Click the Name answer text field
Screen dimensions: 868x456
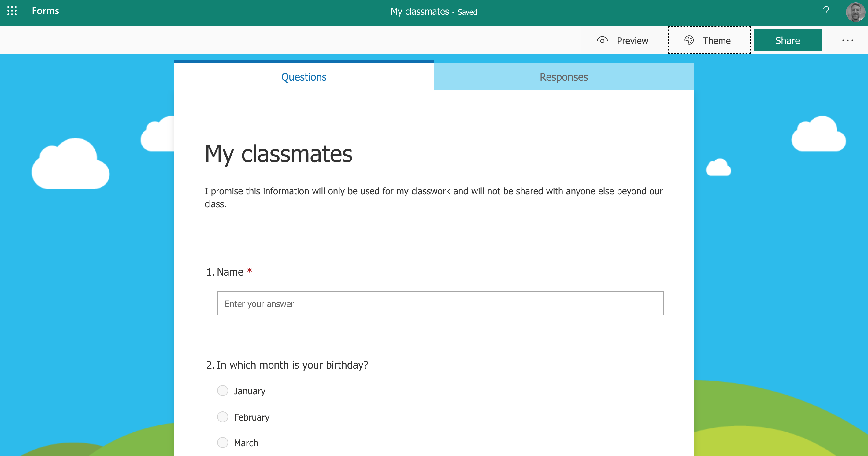coord(440,303)
